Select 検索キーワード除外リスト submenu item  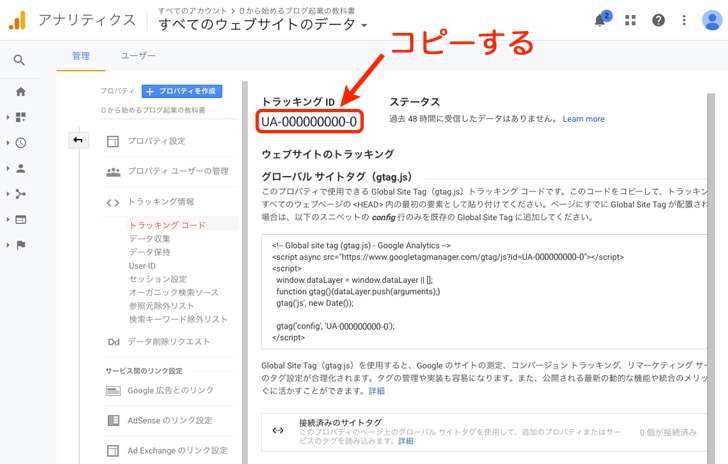pyautogui.click(x=178, y=320)
